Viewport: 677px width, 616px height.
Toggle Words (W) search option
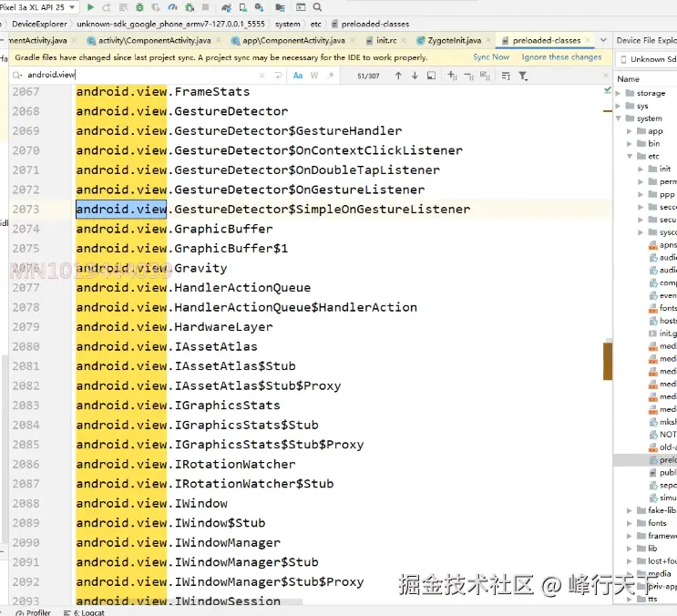(x=314, y=76)
